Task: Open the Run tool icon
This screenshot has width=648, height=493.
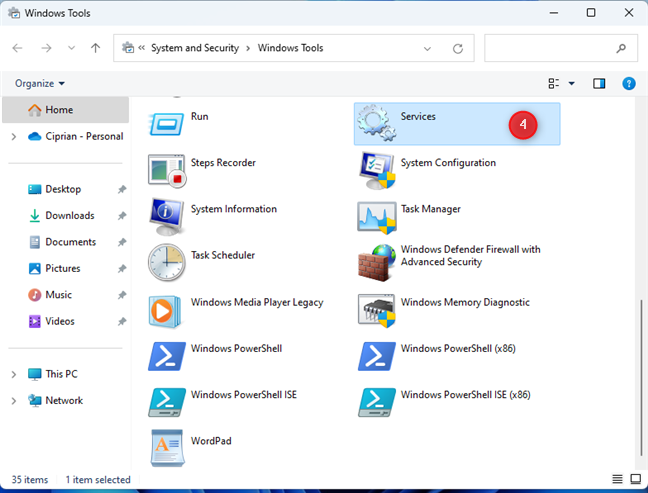Action: click(x=166, y=124)
